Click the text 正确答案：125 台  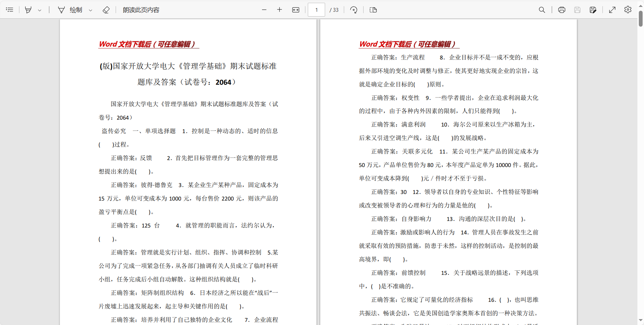click(135, 225)
